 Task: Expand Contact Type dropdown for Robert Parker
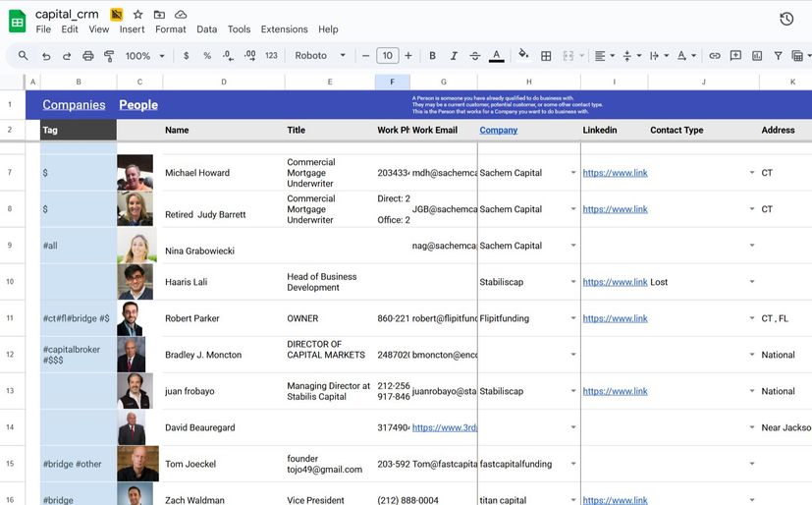tap(752, 318)
